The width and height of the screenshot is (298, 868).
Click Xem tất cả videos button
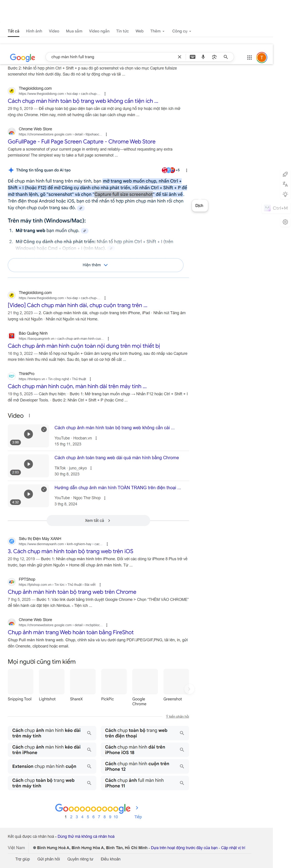(98, 520)
